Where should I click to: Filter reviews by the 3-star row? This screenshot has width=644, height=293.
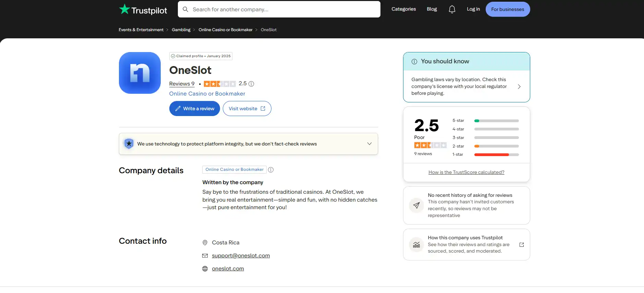click(x=486, y=138)
